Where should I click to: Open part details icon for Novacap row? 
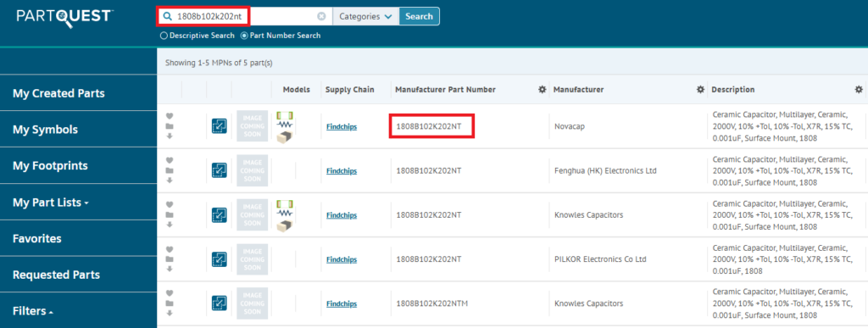point(220,126)
